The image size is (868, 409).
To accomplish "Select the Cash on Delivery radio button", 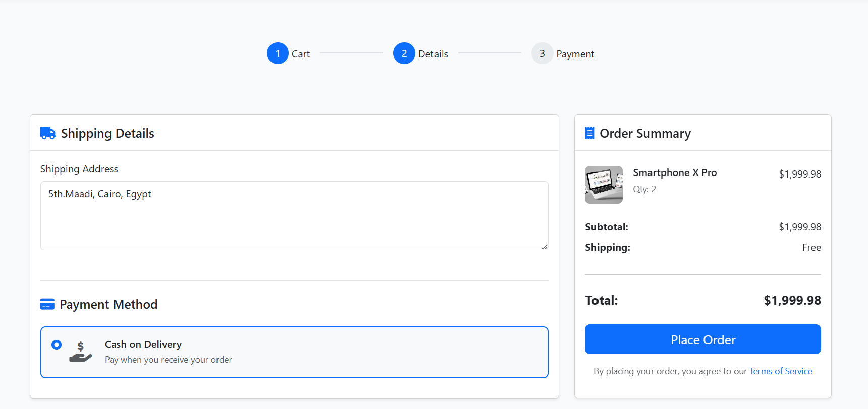I will pos(57,345).
